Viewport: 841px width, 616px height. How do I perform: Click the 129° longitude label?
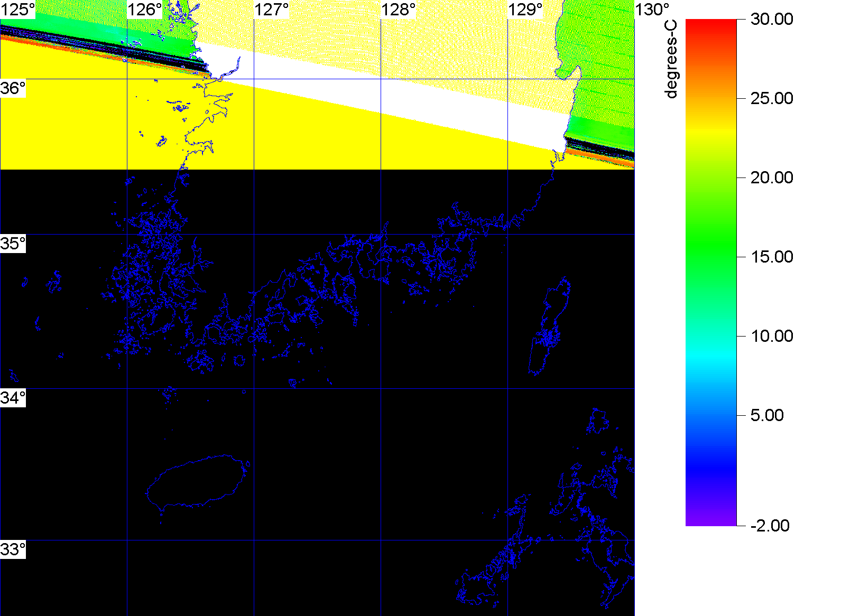tap(526, 10)
